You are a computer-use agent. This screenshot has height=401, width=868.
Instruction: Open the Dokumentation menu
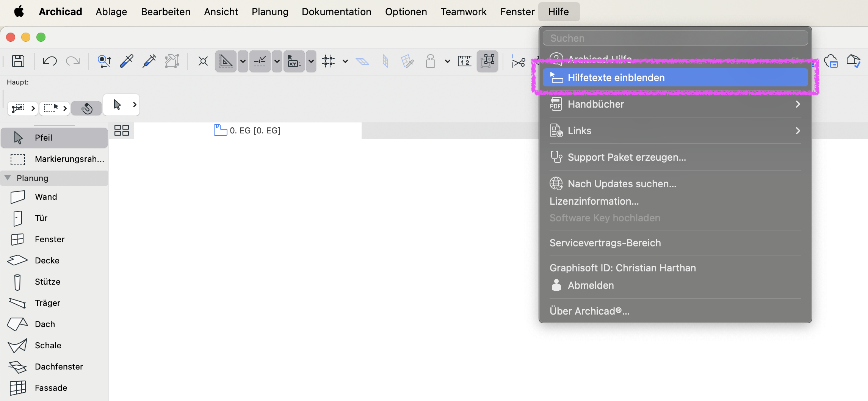coord(337,12)
